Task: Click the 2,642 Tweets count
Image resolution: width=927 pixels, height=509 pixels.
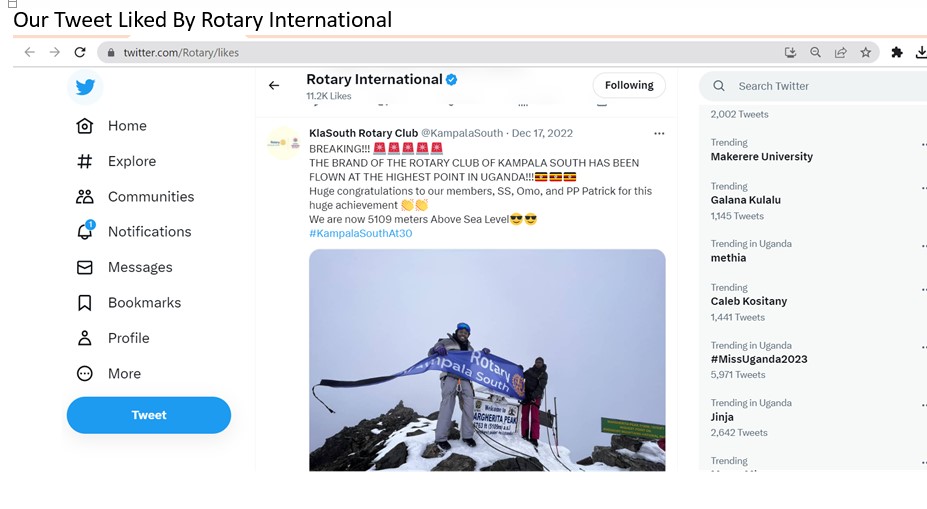Action: point(739,433)
